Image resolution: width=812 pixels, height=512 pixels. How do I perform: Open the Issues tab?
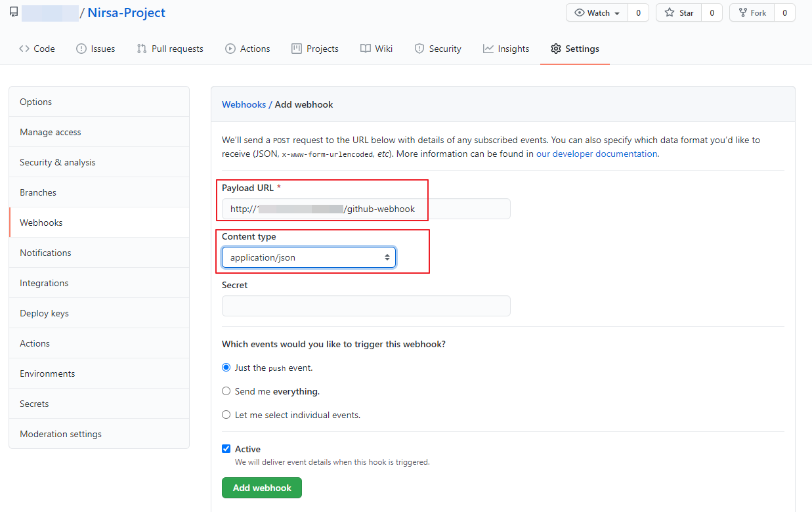click(x=96, y=49)
